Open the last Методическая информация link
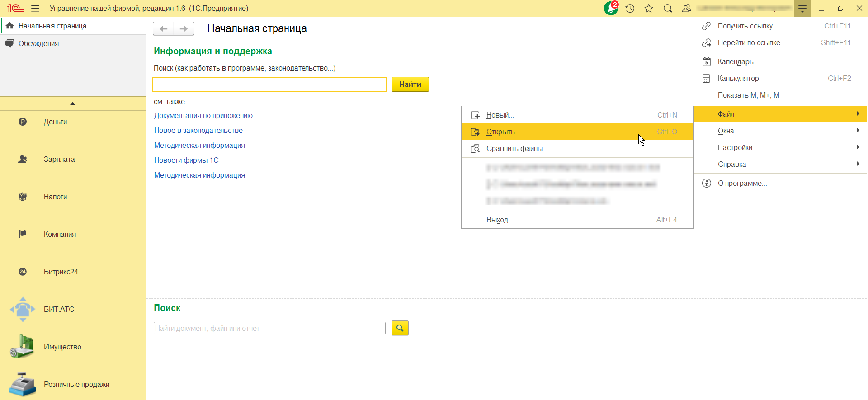Image resolution: width=868 pixels, height=400 pixels. (199, 175)
